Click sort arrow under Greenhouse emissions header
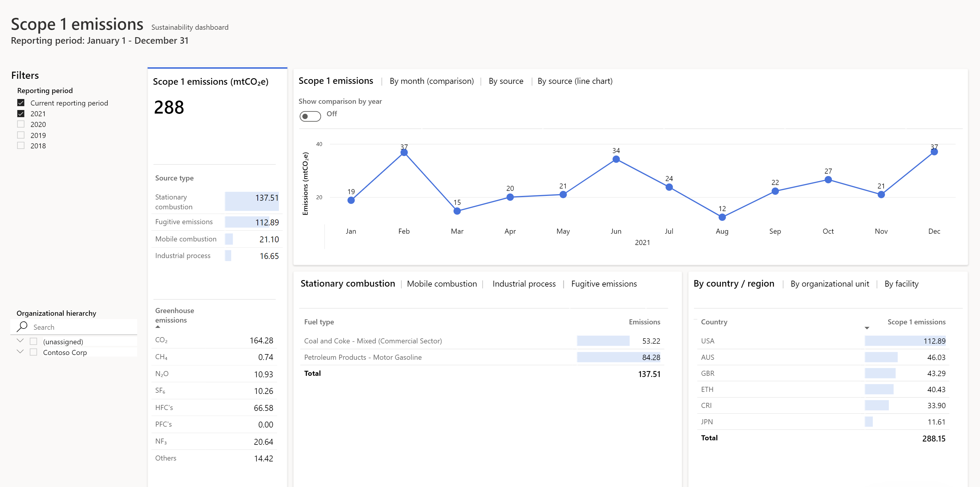Image resolution: width=980 pixels, height=487 pixels. click(x=158, y=327)
